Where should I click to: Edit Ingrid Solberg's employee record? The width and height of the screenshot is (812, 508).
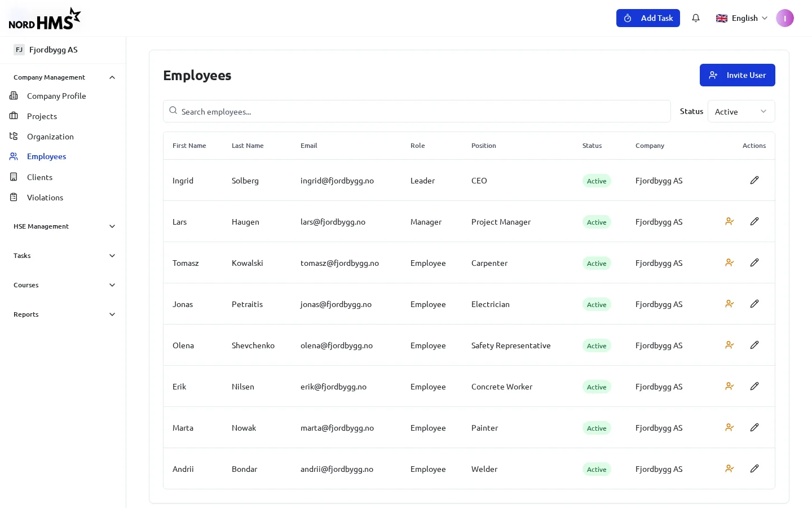coord(754,180)
